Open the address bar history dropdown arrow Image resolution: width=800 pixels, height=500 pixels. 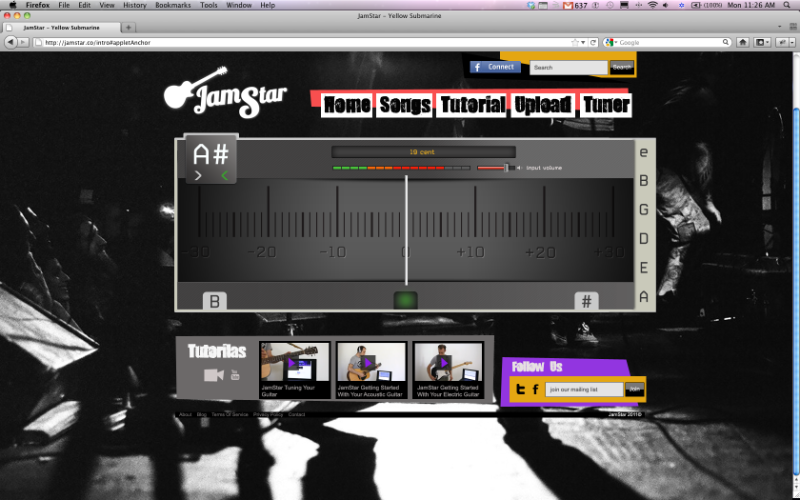583,43
